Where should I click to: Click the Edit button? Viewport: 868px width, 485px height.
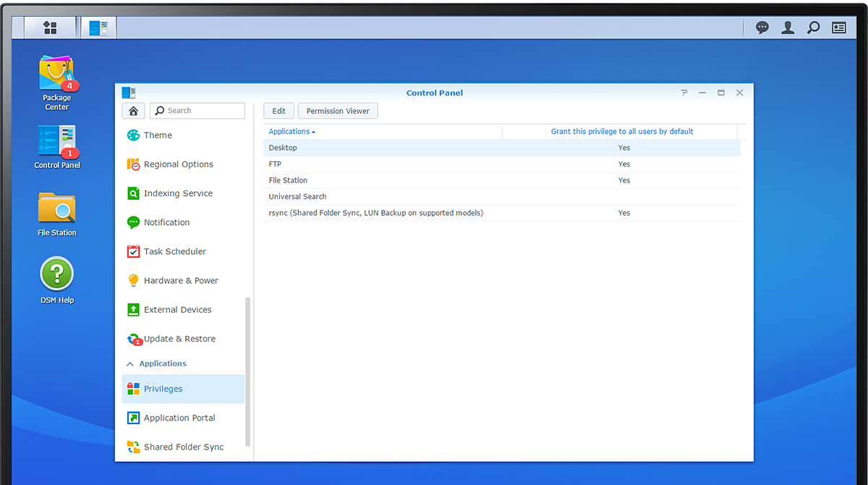click(x=278, y=111)
